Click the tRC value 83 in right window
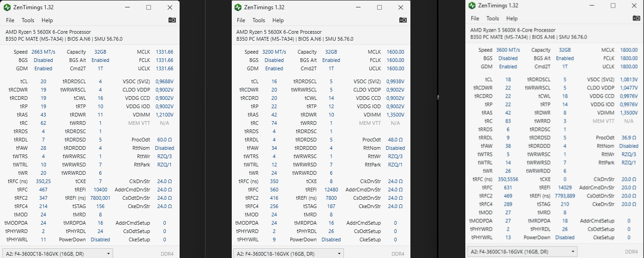 [508, 121]
